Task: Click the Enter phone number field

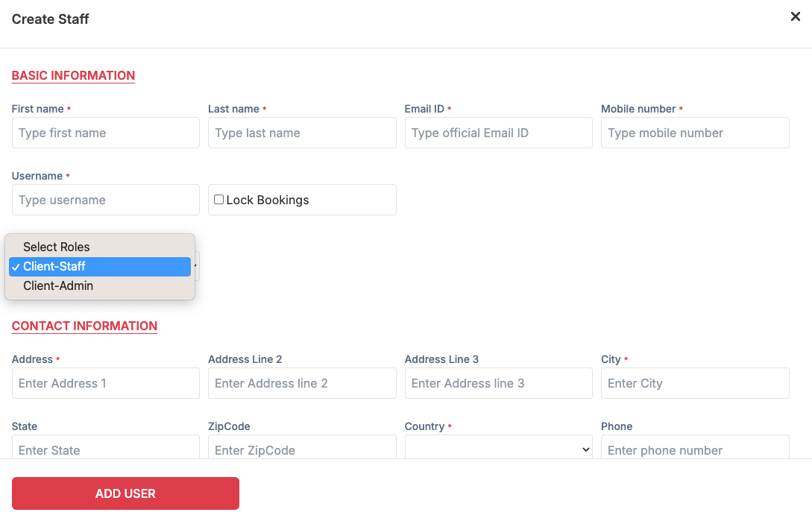Action: 695,449
